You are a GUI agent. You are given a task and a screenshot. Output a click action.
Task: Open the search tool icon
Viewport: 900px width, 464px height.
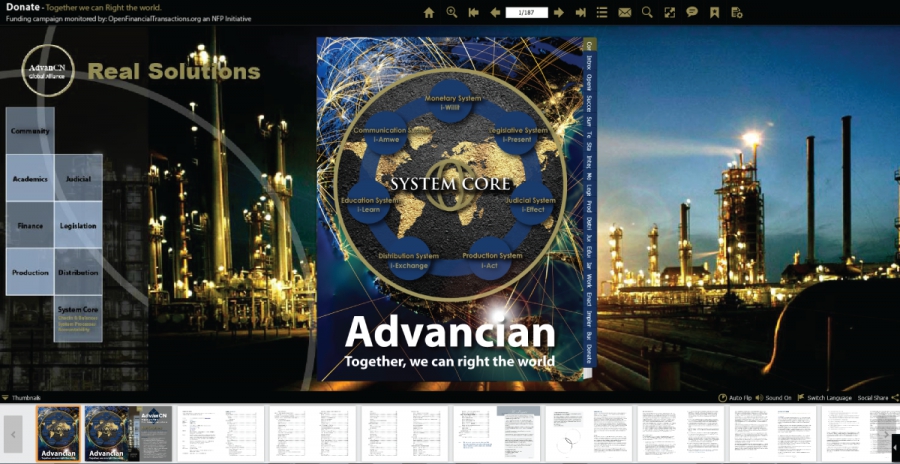pos(647,13)
